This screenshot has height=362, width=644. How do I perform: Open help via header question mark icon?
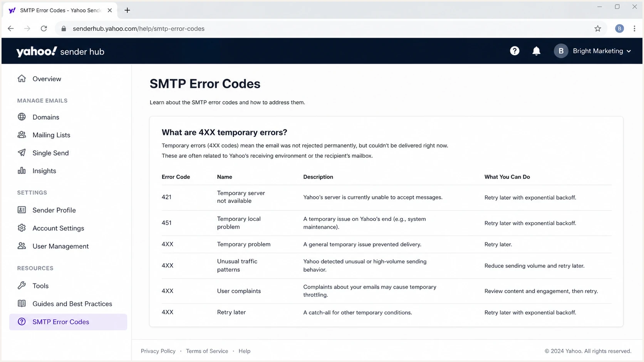[515, 51]
